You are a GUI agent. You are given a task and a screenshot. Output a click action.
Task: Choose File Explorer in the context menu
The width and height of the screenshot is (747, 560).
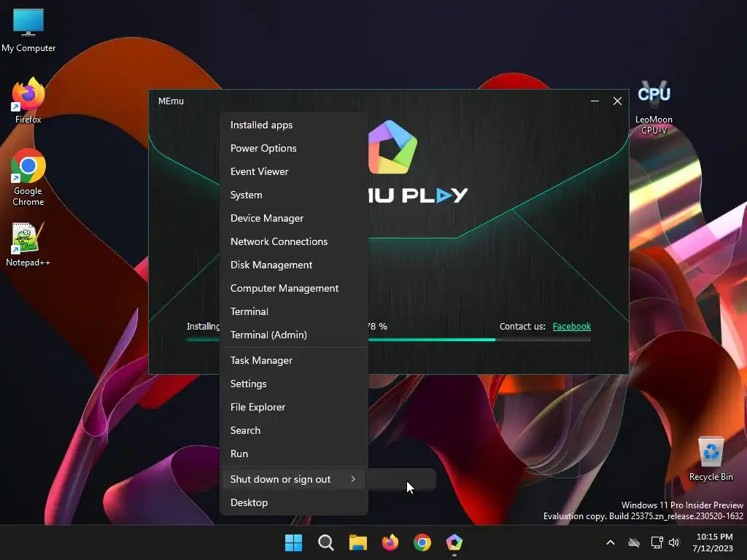point(293,407)
